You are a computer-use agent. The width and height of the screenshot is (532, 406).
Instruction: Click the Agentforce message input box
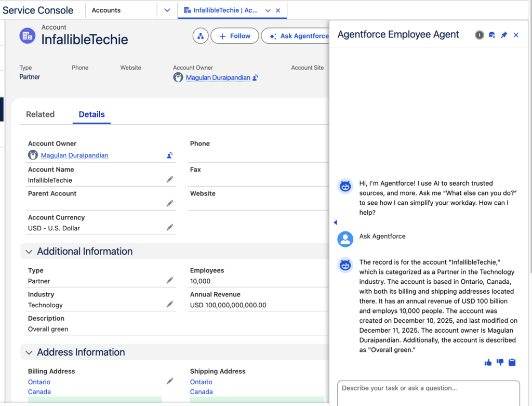point(428,392)
